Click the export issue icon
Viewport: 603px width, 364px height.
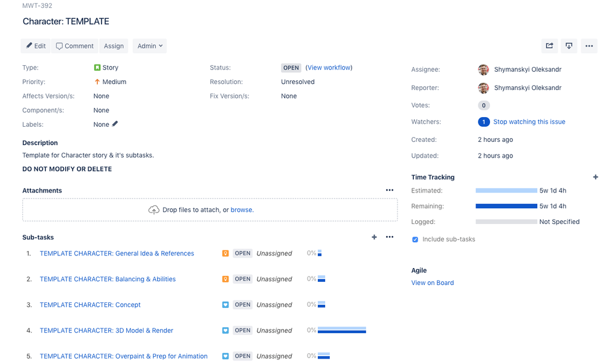point(569,46)
